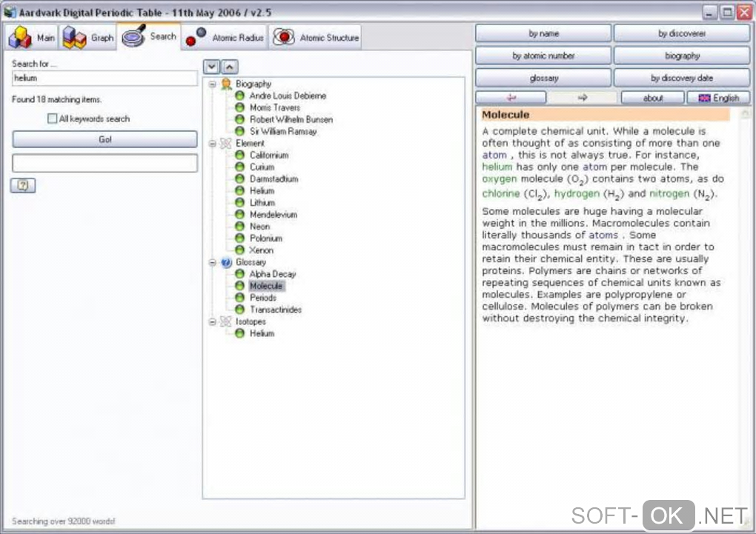Follow the hydrogen link in text
Screen dimensions: 756x534
[x=577, y=193]
